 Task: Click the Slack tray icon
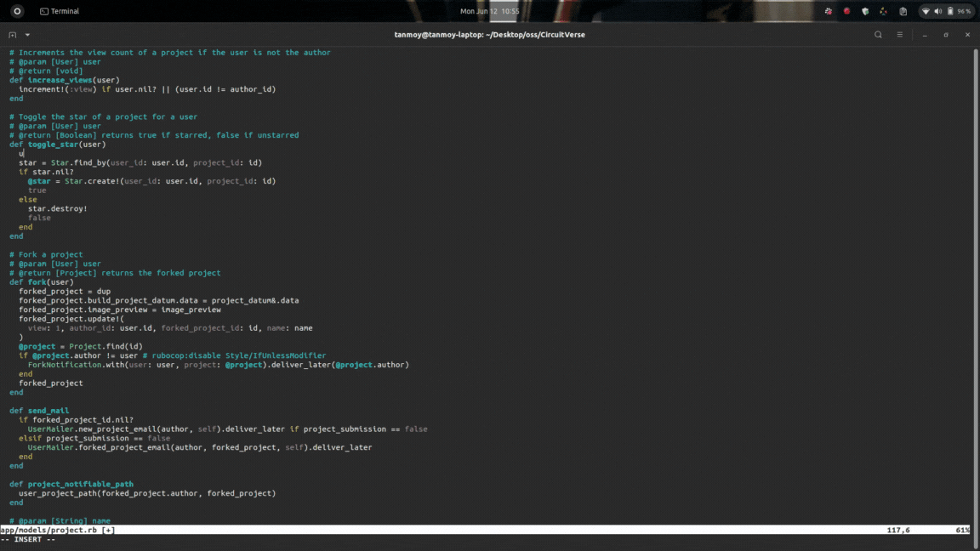click(829, 11)
